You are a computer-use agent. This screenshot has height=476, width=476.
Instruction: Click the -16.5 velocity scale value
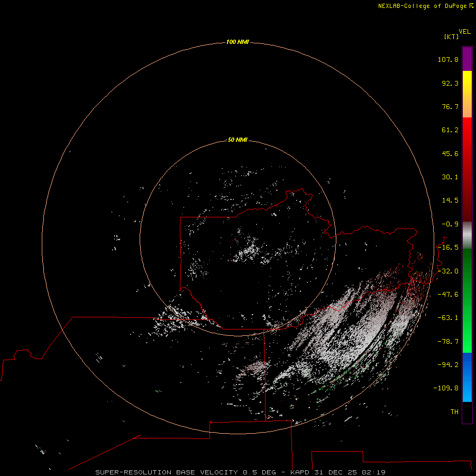pos(448,248)
